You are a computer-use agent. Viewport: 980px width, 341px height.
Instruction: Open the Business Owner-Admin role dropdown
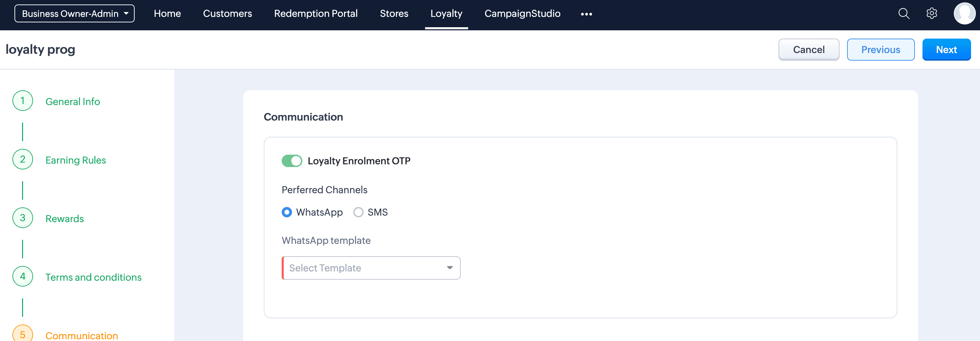point(75,14)
